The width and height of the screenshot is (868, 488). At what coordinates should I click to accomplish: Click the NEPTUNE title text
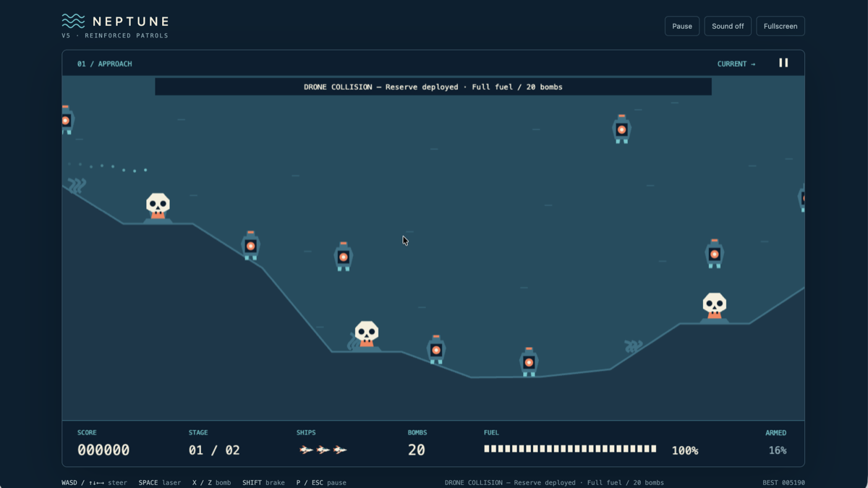coord(130,21)
